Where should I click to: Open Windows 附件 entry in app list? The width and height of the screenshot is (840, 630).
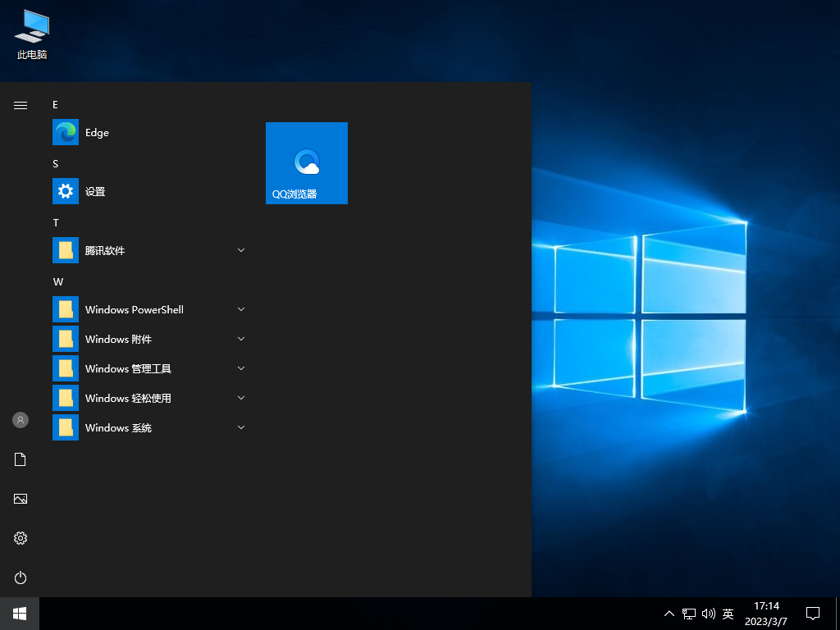point(119,339)
